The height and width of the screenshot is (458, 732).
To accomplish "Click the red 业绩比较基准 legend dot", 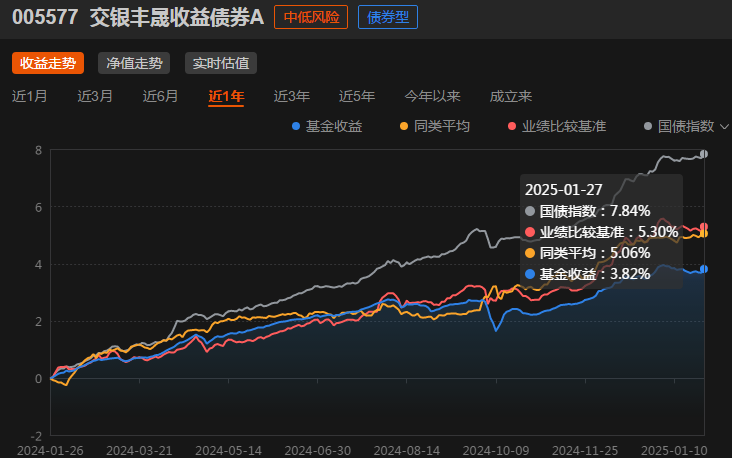I will click(x=512, y=126).
